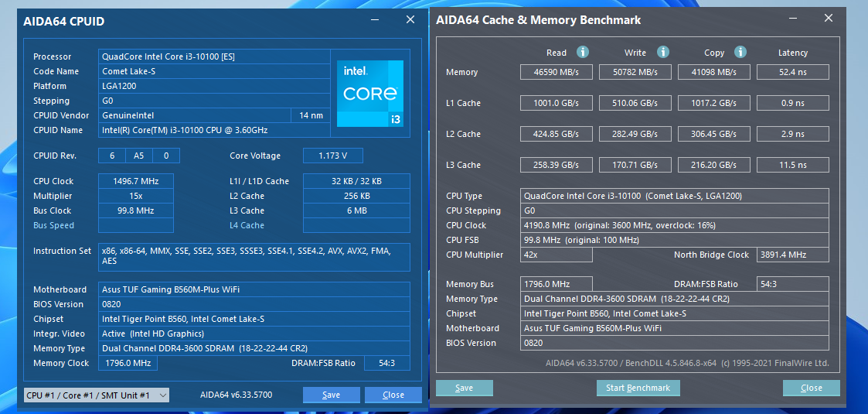Click the empty Bus Speed field
The image size is (868, 414).
[135, 225]
